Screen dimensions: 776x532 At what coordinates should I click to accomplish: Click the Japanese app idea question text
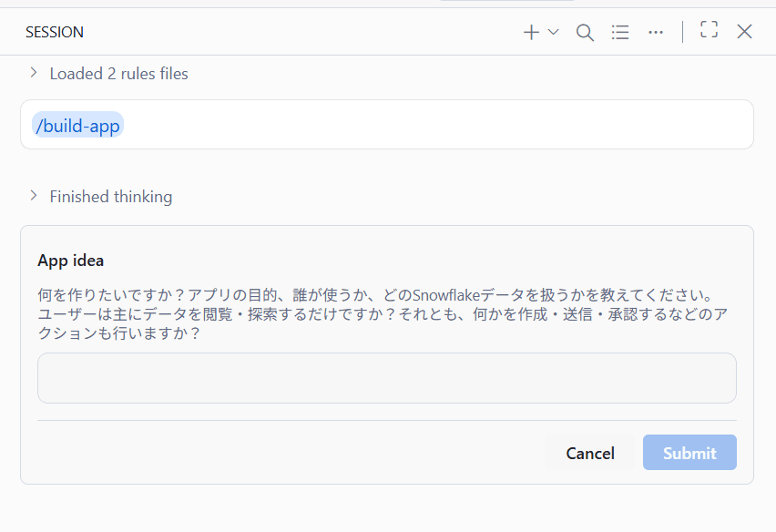click(x=383, y=313)
